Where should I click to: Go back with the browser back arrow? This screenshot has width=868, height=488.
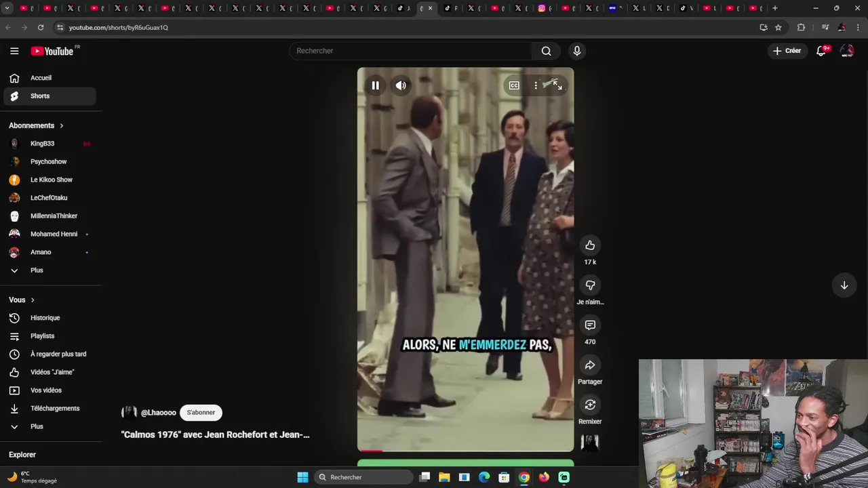[x=8, y=27]
